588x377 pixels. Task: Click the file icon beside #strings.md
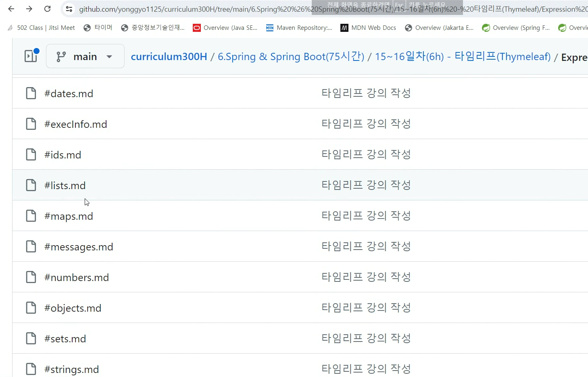[x=31, y=369]
